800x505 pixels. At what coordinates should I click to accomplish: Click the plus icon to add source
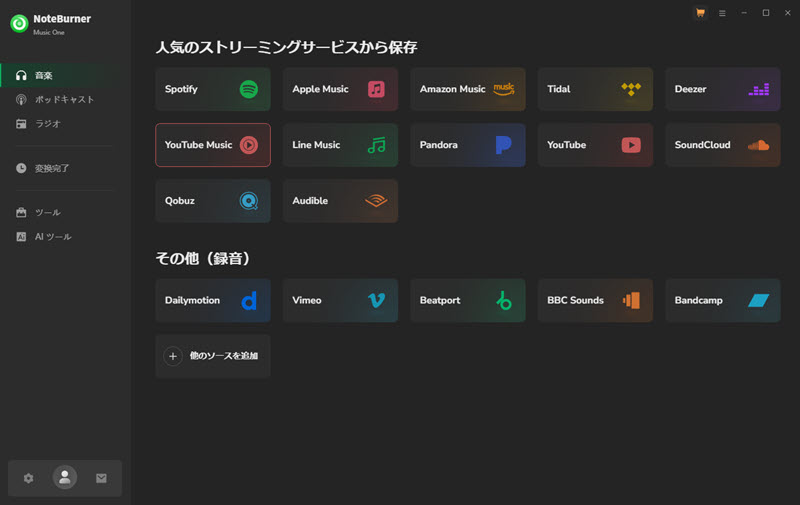(173, 356)
